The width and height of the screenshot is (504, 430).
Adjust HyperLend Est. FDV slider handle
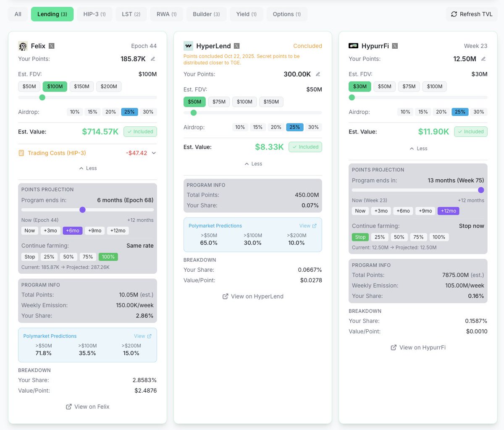(194, 113)
